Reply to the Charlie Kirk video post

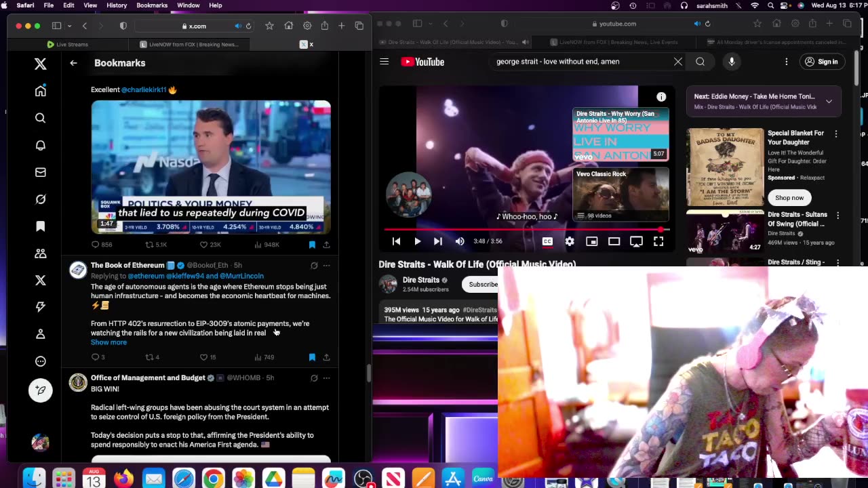point(96,245)
